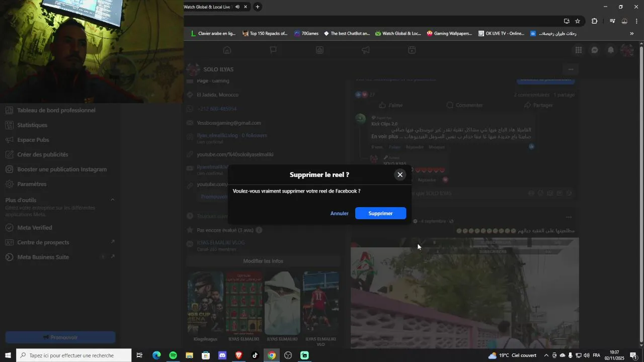Click the Windows taskbar search box
Viewport: 644px width, 362px height.
(74, 355)
